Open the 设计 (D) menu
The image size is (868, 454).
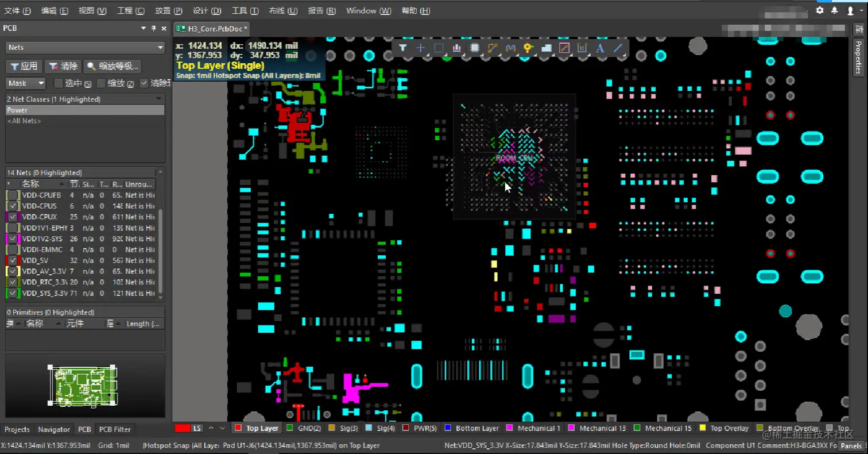pyautogui.click(x=207, y=10)
